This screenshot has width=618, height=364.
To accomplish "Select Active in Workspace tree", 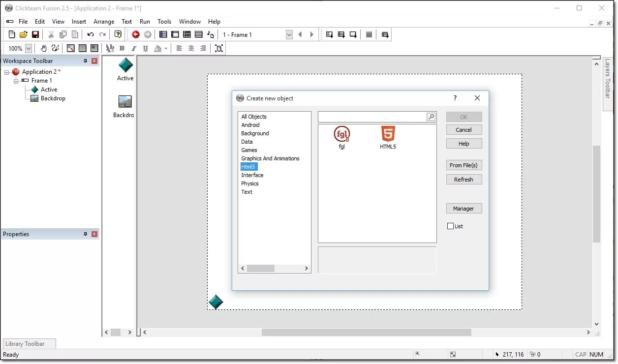I will tap(49, 90).
